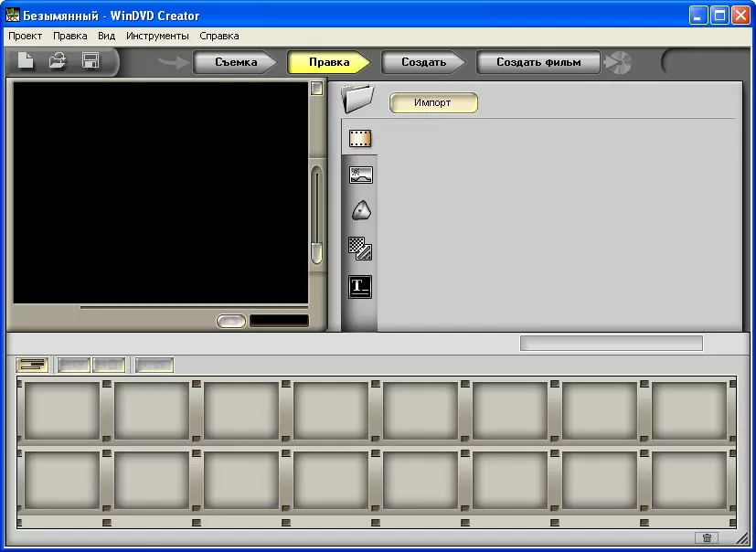Switch to the Съемка step

click(236, 62)
